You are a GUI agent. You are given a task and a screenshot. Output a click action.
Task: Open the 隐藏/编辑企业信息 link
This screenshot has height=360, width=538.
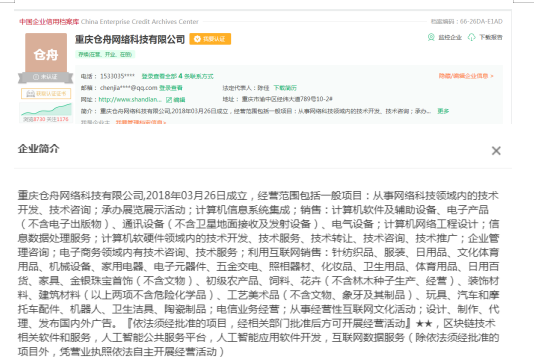[x=466, y=76]
